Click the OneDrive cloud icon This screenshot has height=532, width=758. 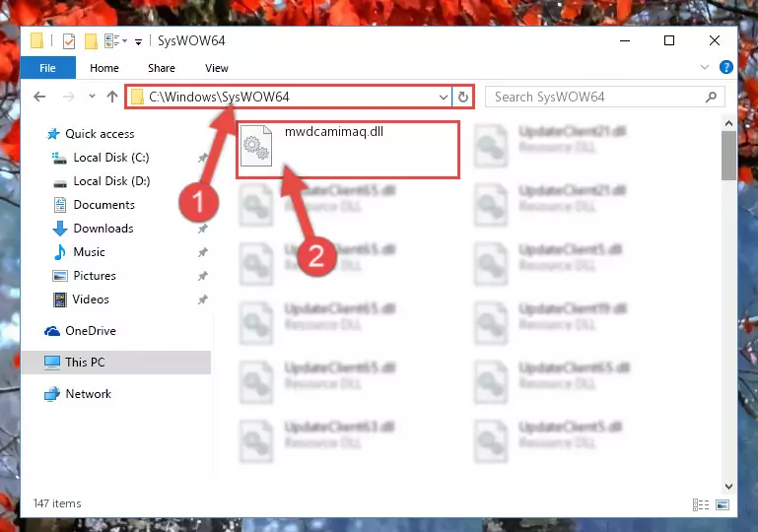52,331
